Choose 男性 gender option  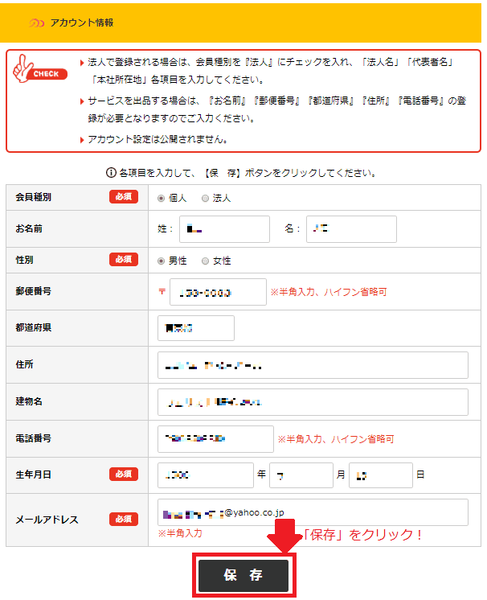click(x=161, y=261)
